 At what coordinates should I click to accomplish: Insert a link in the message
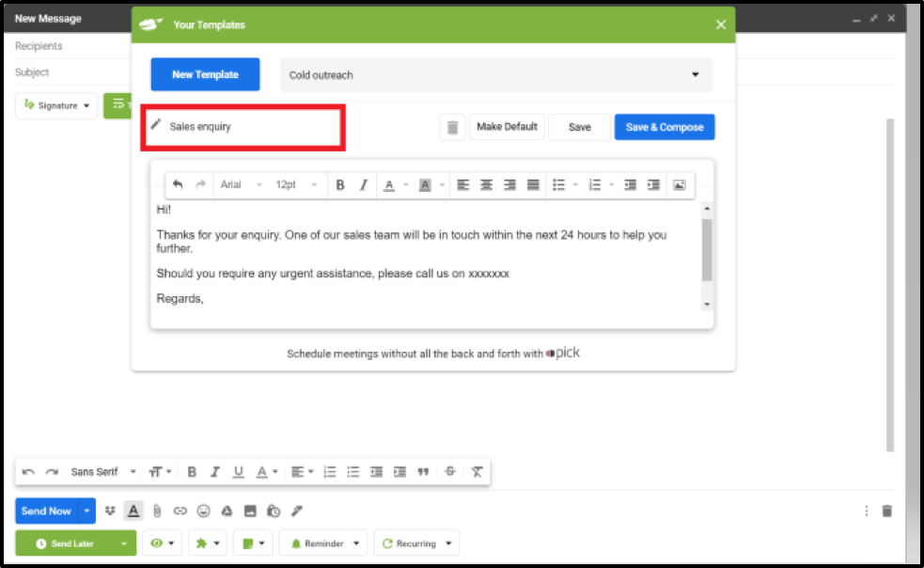coord(180,512)
